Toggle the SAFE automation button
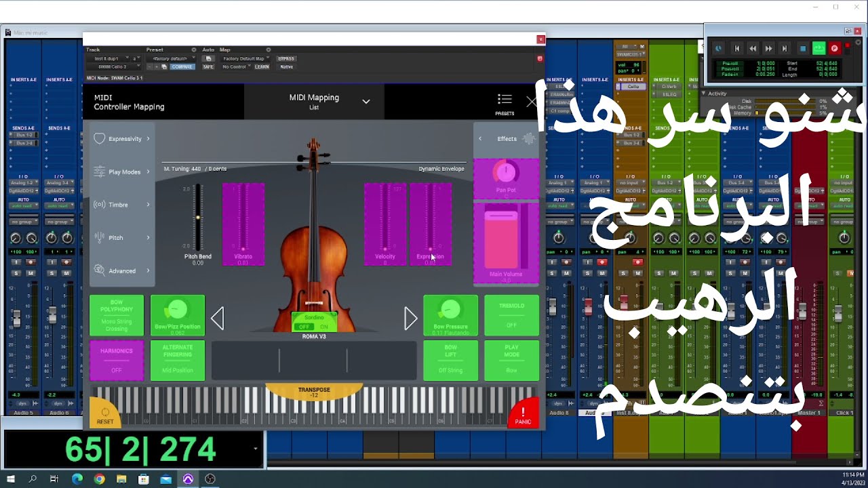868x488 pixels. point(208,67)
